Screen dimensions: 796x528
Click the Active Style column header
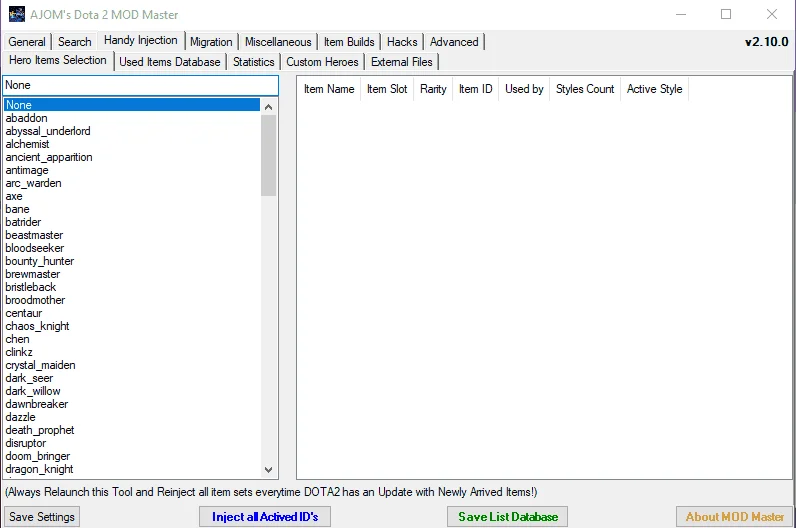654,89
